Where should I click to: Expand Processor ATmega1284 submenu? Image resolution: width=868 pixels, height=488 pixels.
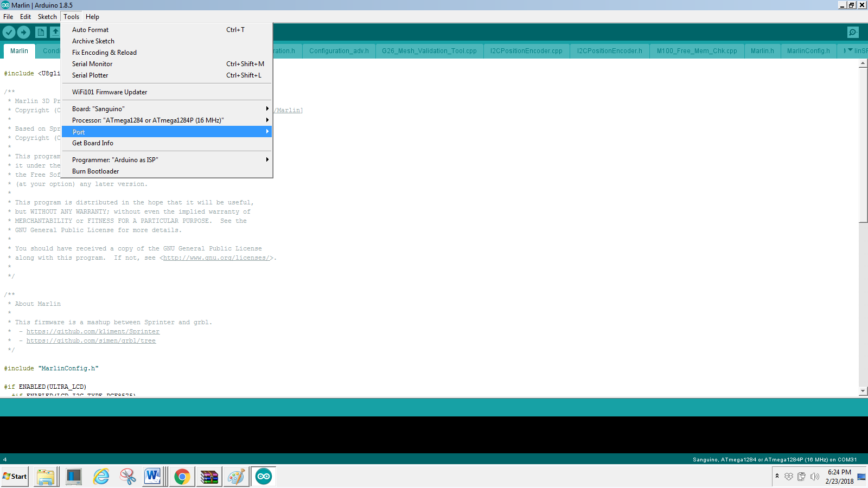[167, 120]
